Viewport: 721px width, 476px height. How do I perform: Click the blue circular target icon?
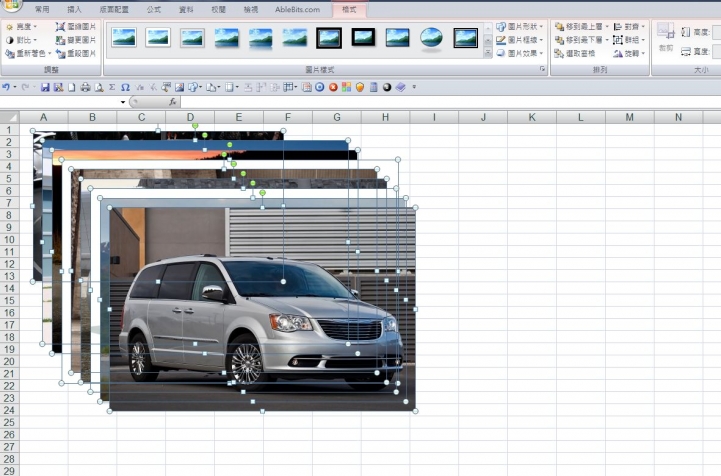tap(320, 87)
